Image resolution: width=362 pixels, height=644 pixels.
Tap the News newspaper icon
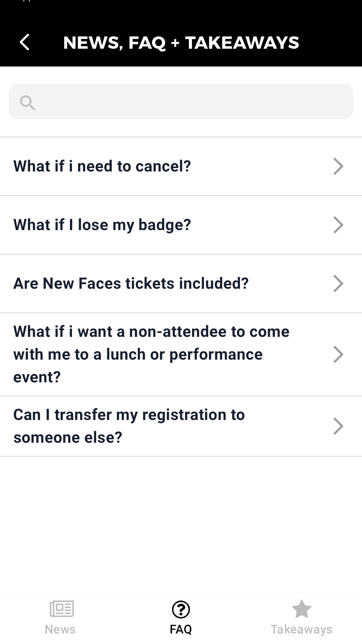tap(61, 609)
